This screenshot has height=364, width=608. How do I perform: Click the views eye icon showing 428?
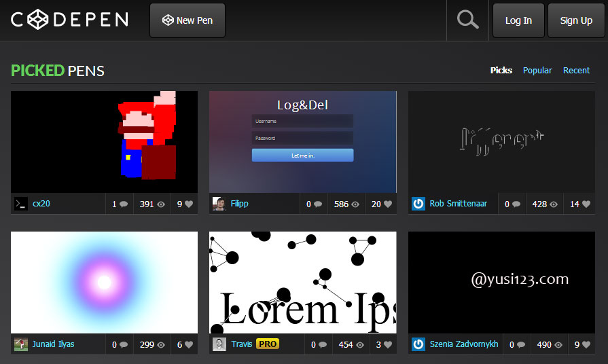coord(554,204)
